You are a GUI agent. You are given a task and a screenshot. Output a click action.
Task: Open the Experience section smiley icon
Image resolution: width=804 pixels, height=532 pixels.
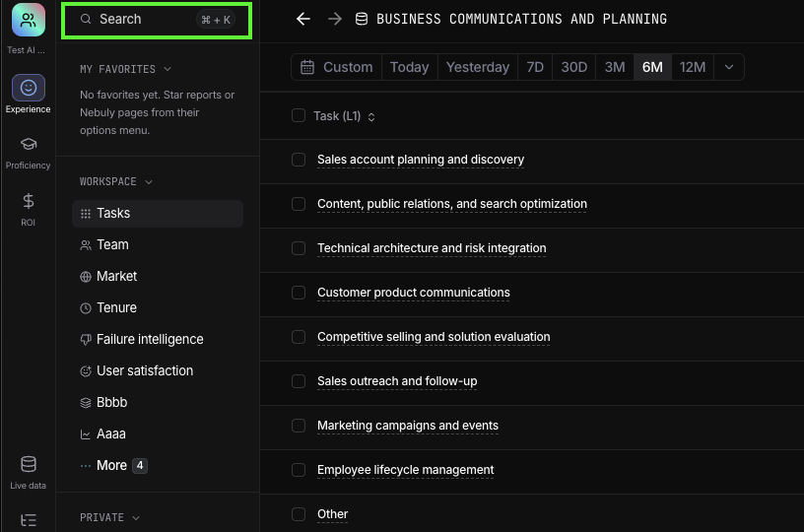[x=29, y=88]
